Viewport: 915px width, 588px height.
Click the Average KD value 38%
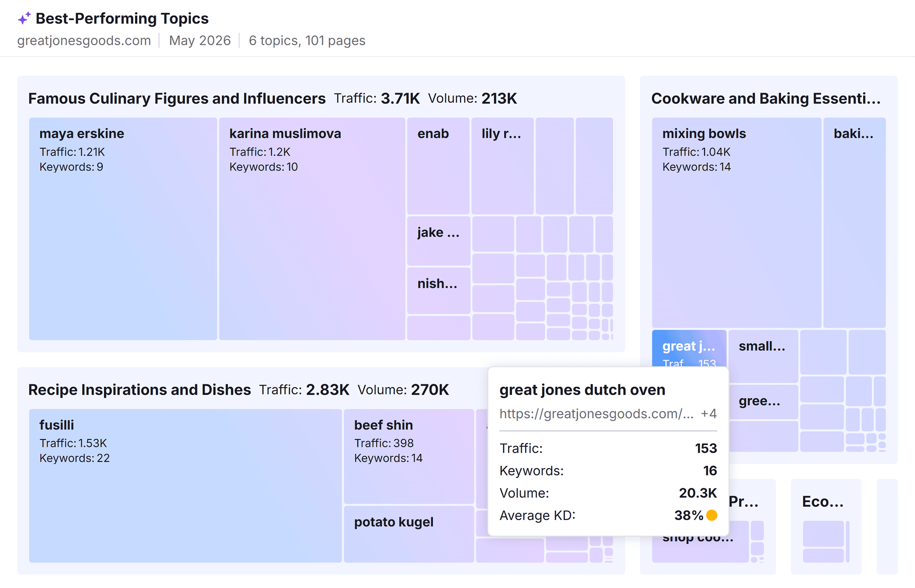pos(689,516)
